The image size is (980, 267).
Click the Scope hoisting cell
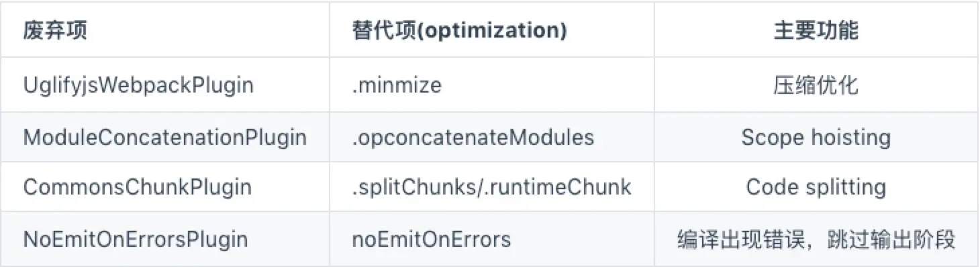coord(816,138)
